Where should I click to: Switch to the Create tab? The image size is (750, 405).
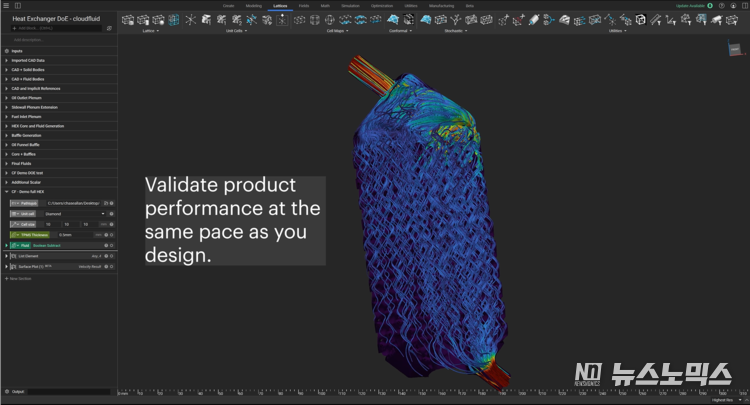[229, 6]
